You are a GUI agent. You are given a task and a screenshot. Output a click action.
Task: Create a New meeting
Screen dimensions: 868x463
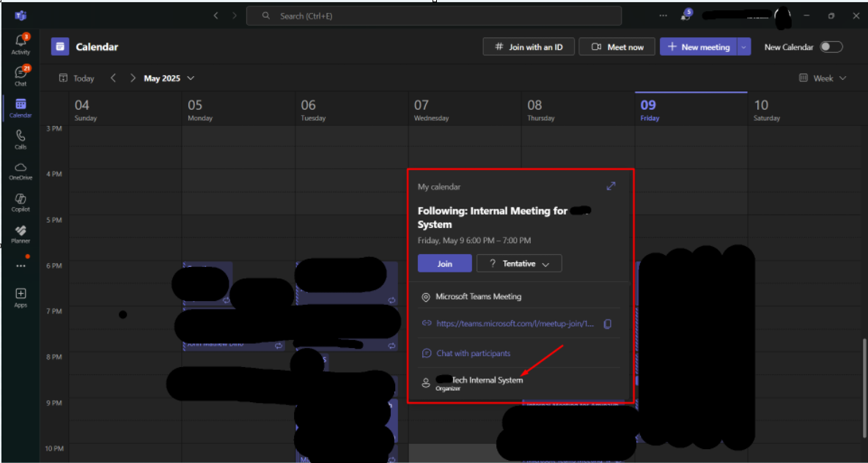pos(699,47)
